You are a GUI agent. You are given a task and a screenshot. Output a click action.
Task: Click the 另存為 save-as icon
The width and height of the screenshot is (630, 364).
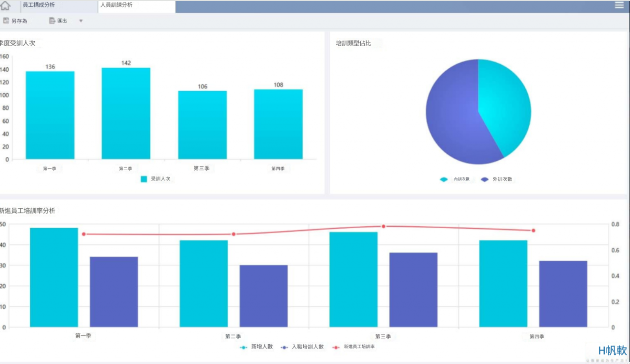(x=6, y=21)
